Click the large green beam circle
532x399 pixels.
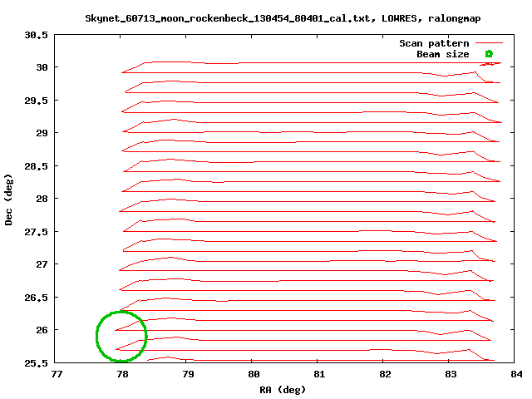tap(121, 336)
